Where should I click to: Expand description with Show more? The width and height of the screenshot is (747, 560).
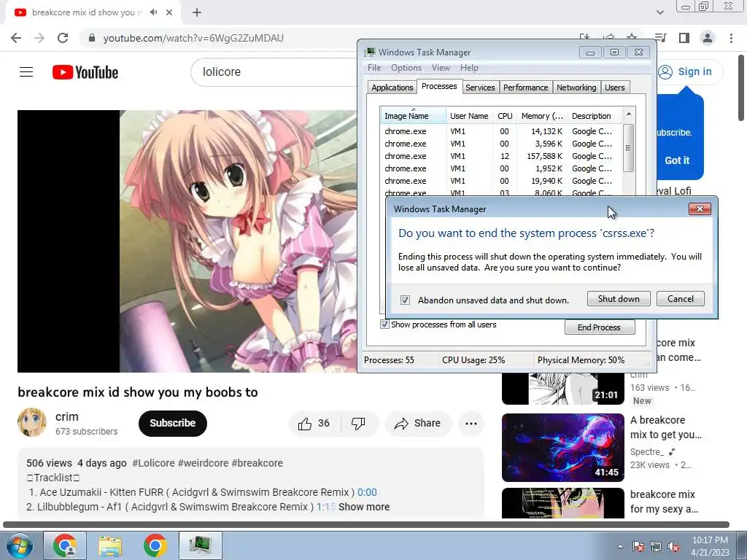point(364,507)
